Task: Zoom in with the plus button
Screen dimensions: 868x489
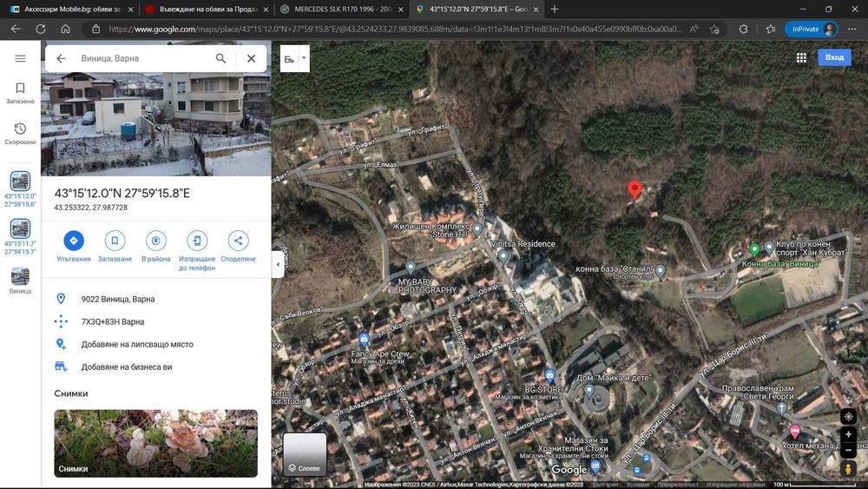Action: point(848,435)
